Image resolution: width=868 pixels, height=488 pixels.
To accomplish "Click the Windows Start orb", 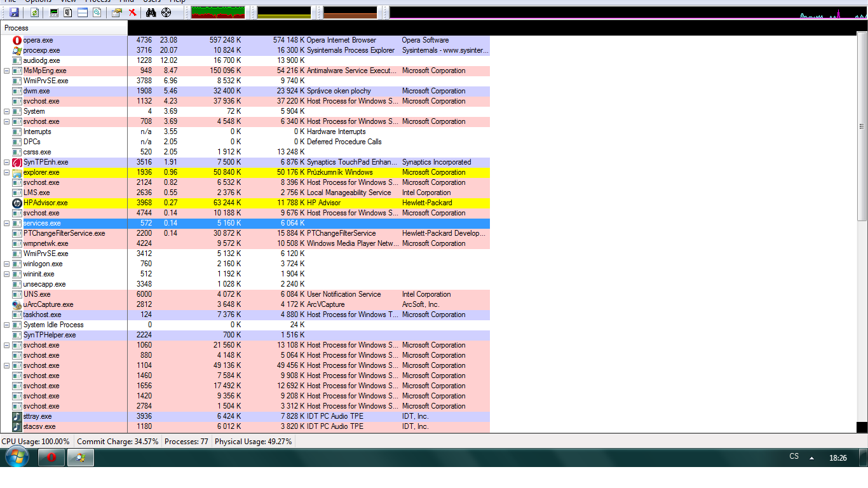I will [x=16, y=457].
